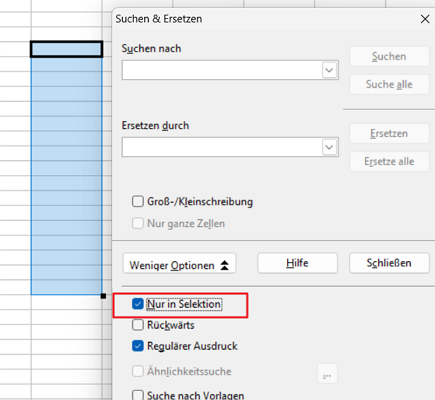435x400 pixels.
Task: Close the Suchen & Ersetzen dialog
Action: pos(425,19)
